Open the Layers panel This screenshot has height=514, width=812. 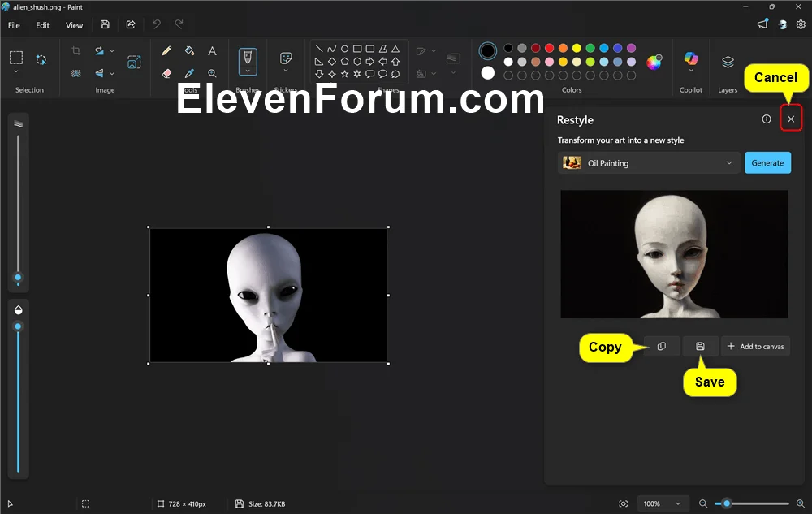pos(728,62)
